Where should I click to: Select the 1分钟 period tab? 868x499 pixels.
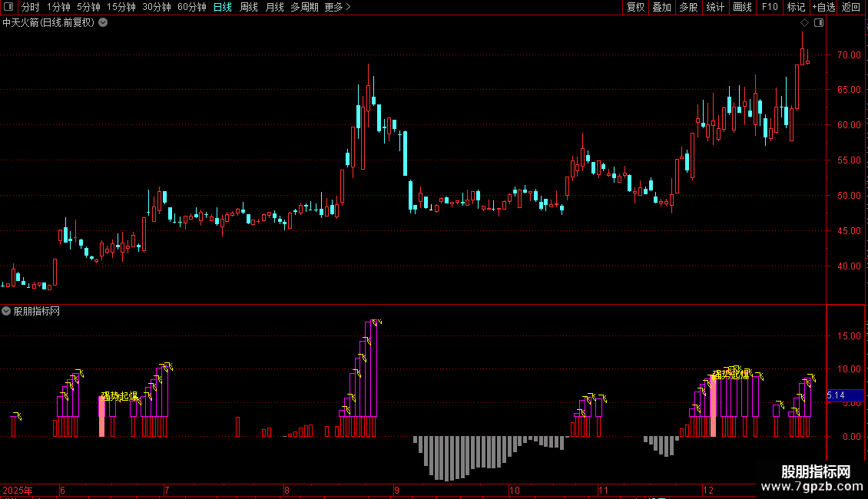point(58,7)
